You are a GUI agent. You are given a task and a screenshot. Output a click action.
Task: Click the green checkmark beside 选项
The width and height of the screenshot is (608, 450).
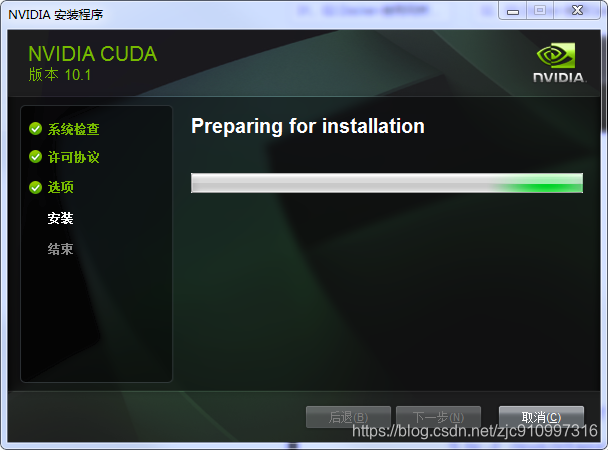35,188
